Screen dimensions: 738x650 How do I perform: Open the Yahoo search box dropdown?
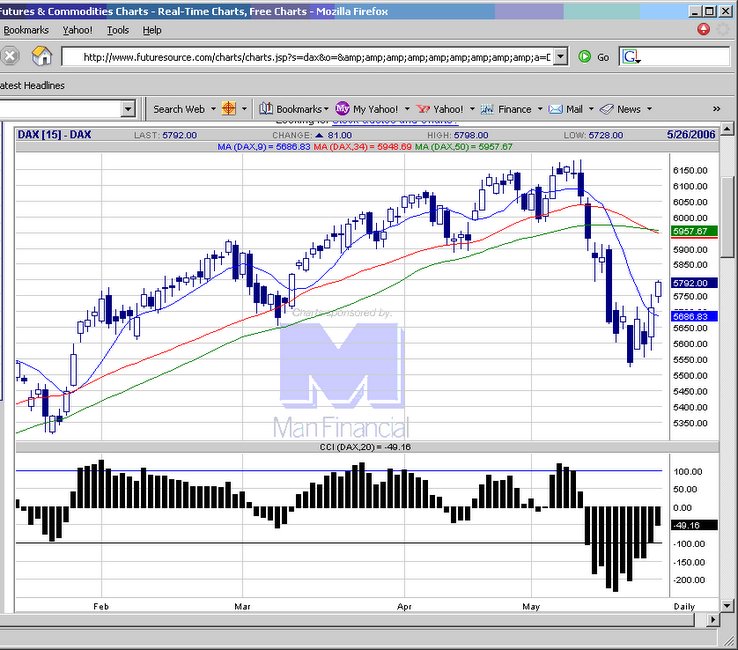pyautogui.click(x=128, y=109)
